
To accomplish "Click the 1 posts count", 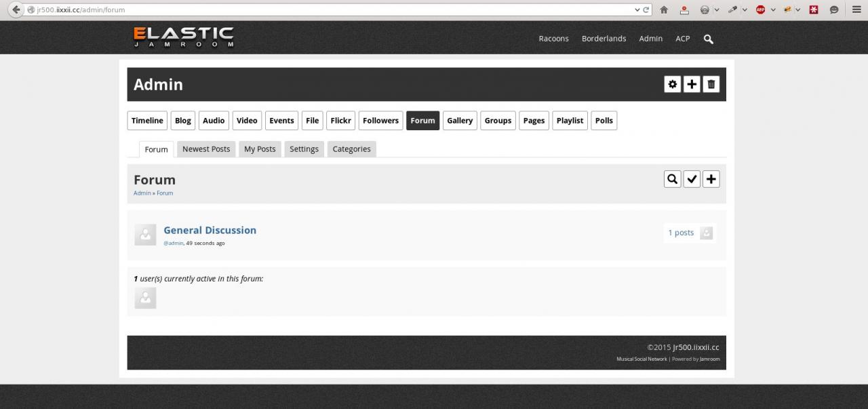I will click(x=681, y=233).
